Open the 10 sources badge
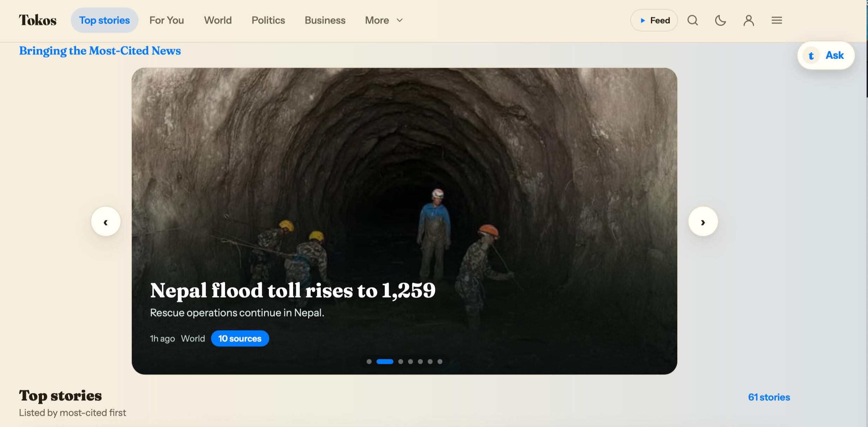The width and height of the screenshot is (868, 427). tap(240, 339)
